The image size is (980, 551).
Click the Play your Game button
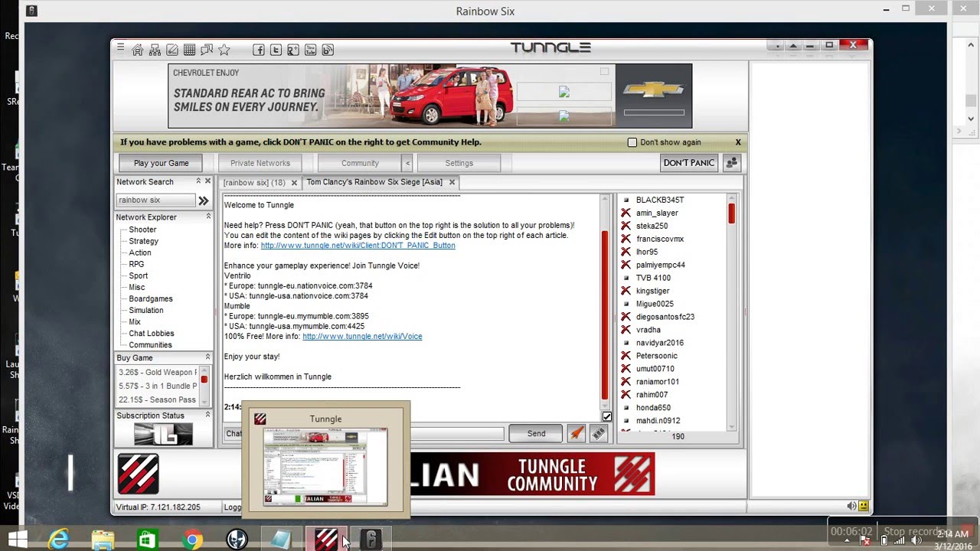161,163
